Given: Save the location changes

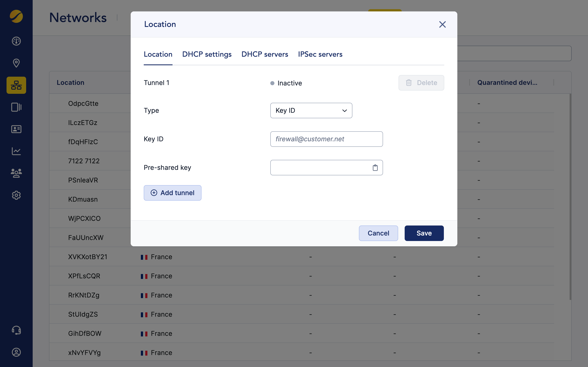Looking at the screenshot, I should tap(424, 233).
